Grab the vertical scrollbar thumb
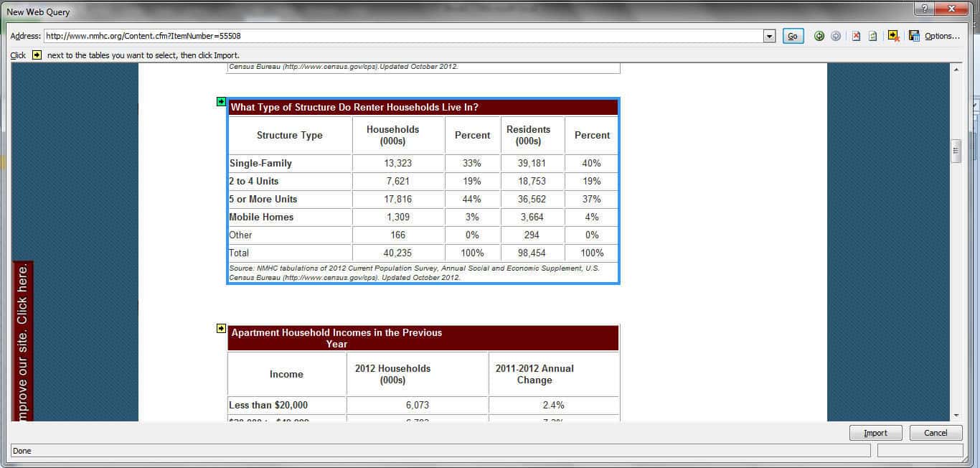 pos(956,151)
